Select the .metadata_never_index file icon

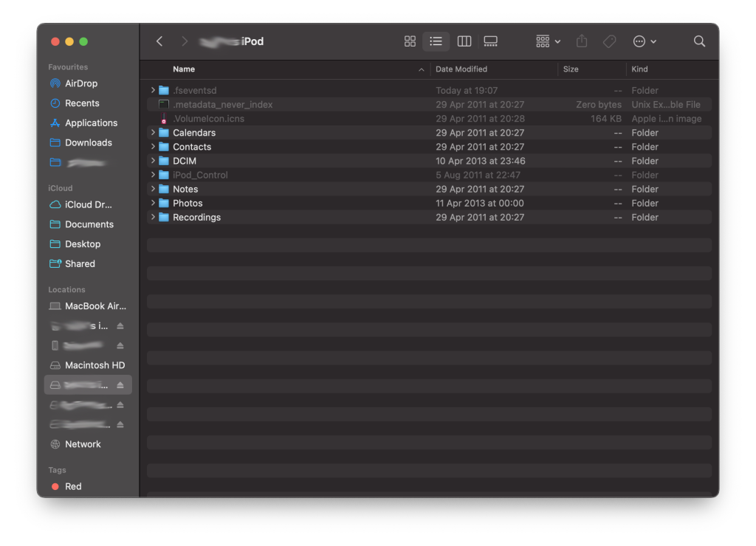click(164, 104)
